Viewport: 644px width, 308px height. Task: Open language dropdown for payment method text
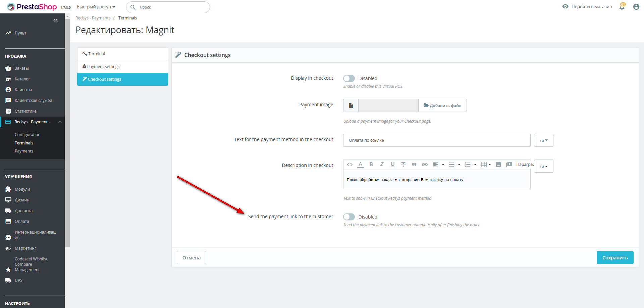543,140
